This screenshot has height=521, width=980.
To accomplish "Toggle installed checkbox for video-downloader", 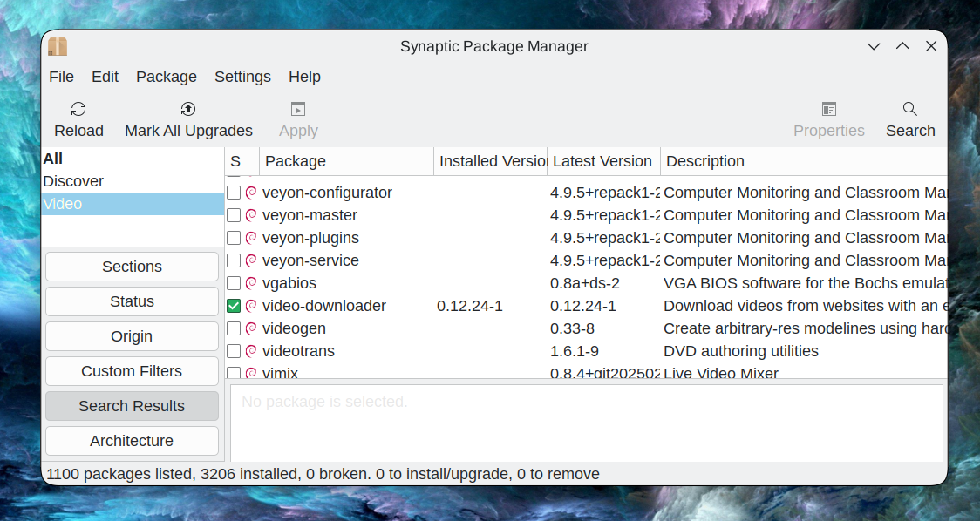I will pos(234,306).
